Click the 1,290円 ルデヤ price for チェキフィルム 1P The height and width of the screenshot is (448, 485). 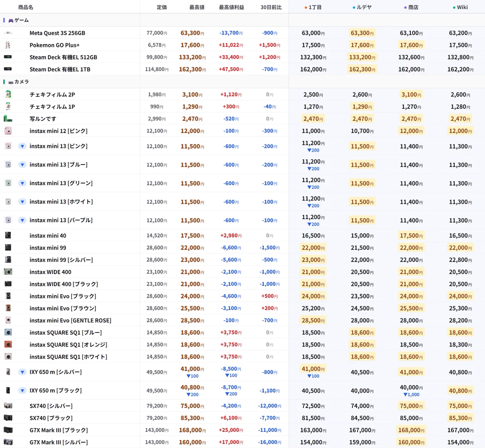[x=362, y=107]
